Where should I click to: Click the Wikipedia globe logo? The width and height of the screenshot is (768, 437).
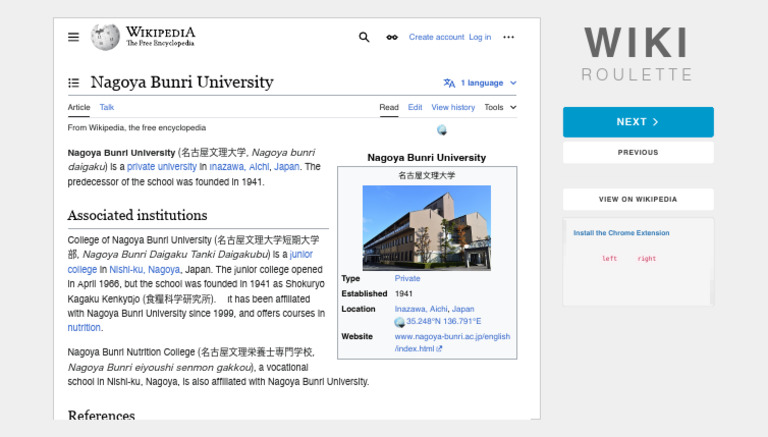pyautogui.click(x=105, y=37)
